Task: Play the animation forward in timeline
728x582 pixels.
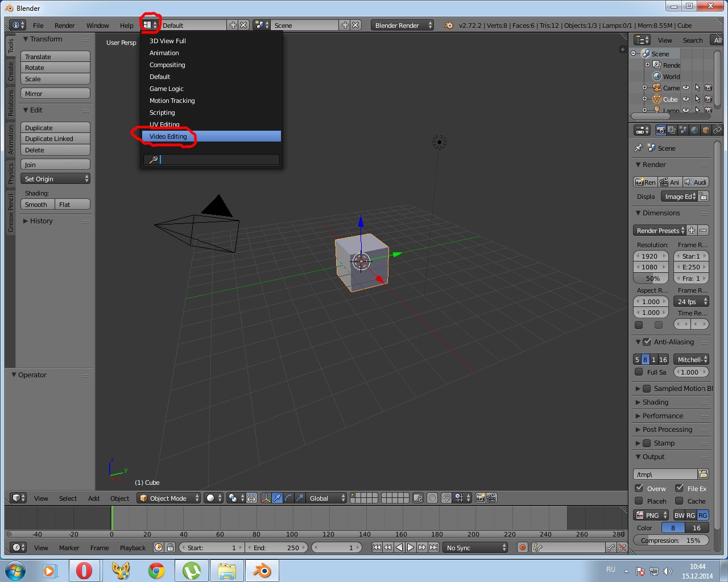Action: pyautogui.click(x=411, y=547)
